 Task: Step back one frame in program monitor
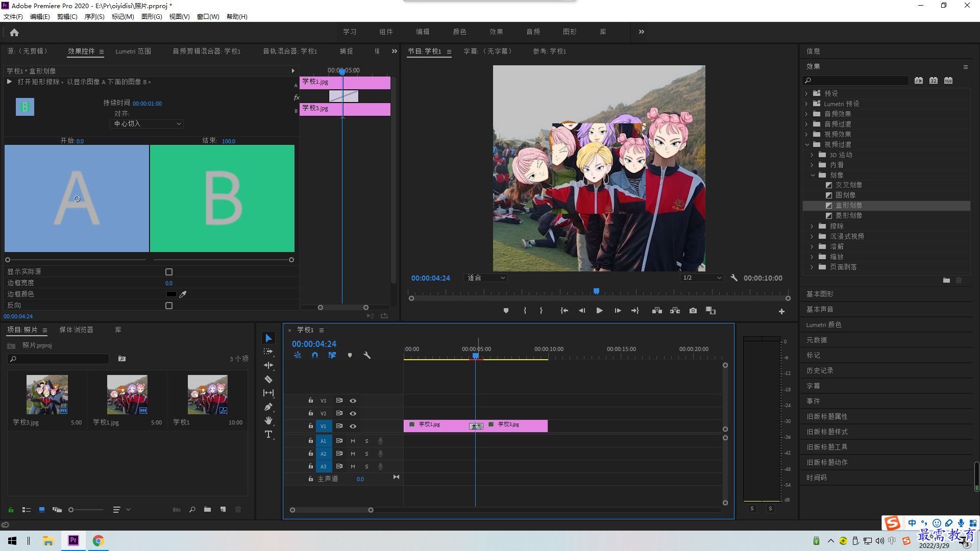coord(582,311)
